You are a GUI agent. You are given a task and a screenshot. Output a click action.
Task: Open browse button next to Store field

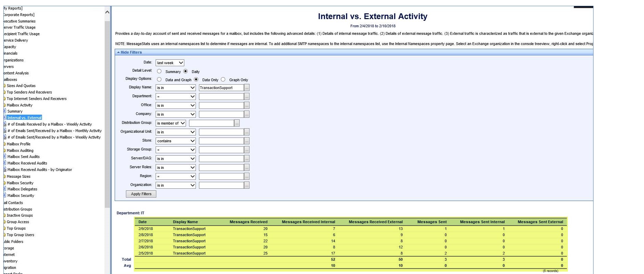[247, 141]
